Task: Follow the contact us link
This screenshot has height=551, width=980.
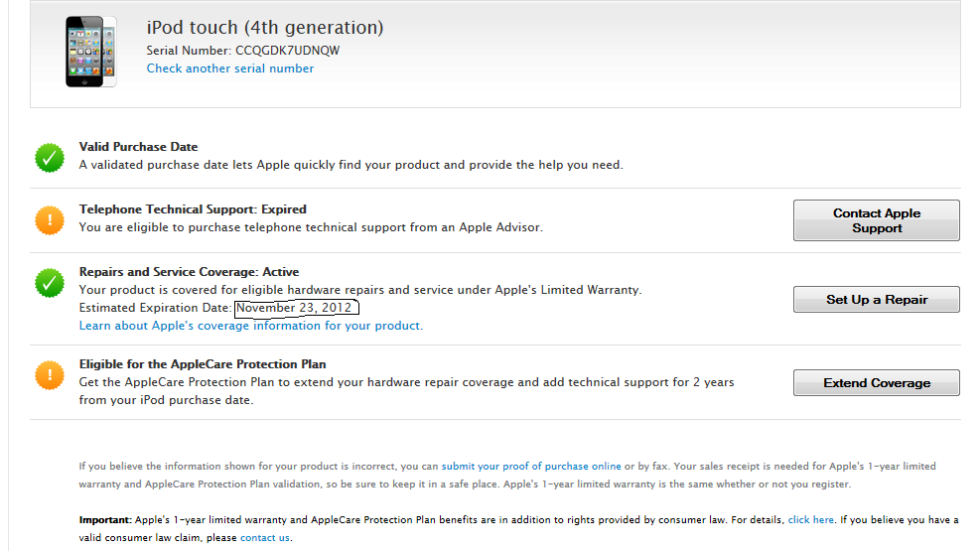Action: click(x=264, y=538)
